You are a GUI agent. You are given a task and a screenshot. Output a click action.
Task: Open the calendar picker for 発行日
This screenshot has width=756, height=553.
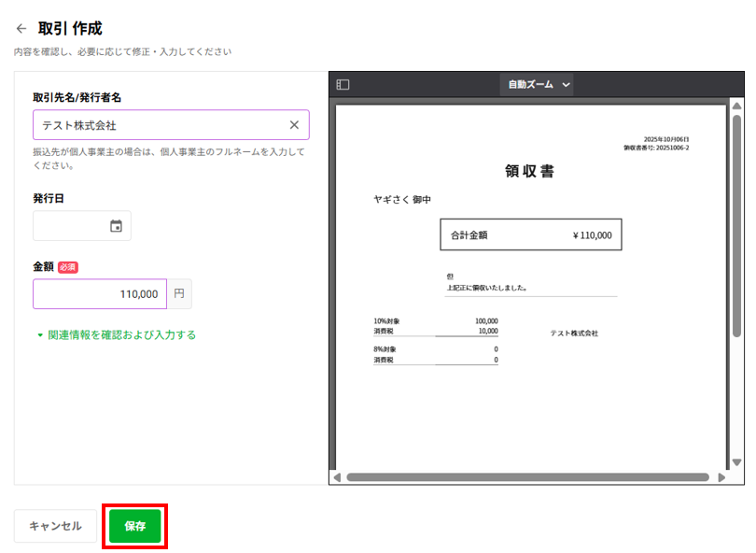coord(116,226)
